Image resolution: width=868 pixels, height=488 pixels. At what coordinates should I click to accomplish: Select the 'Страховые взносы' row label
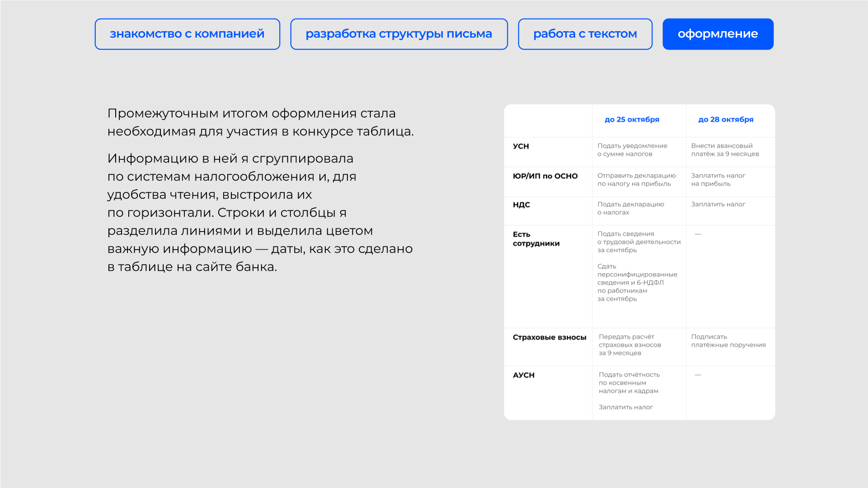click(549, 337)
